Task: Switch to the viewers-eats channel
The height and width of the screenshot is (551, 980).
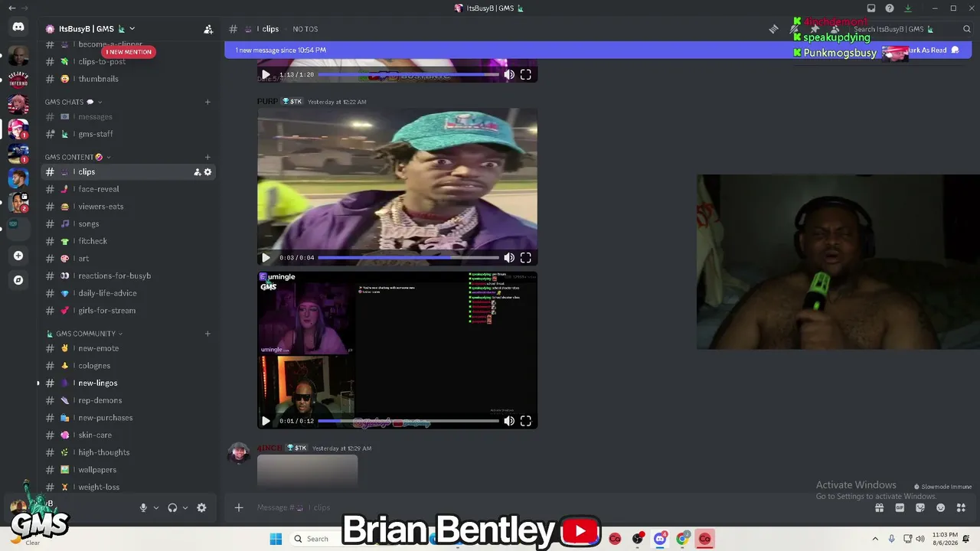Action: coord(127,207)
